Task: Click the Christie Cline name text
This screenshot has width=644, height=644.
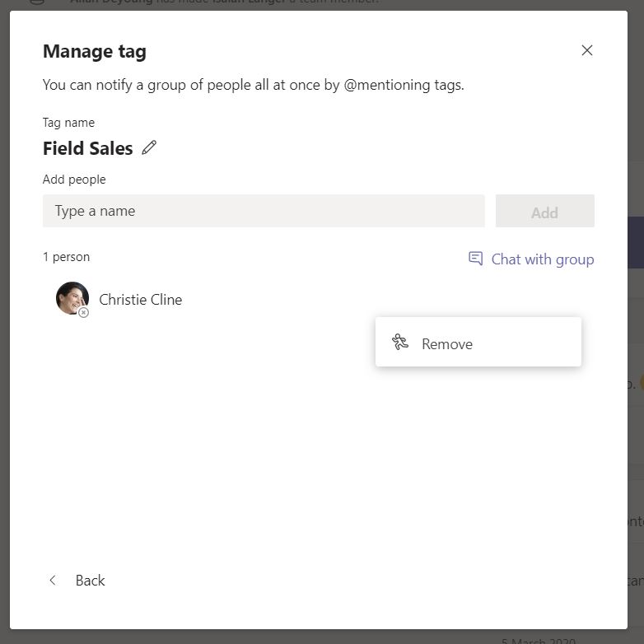Action: 141,300
